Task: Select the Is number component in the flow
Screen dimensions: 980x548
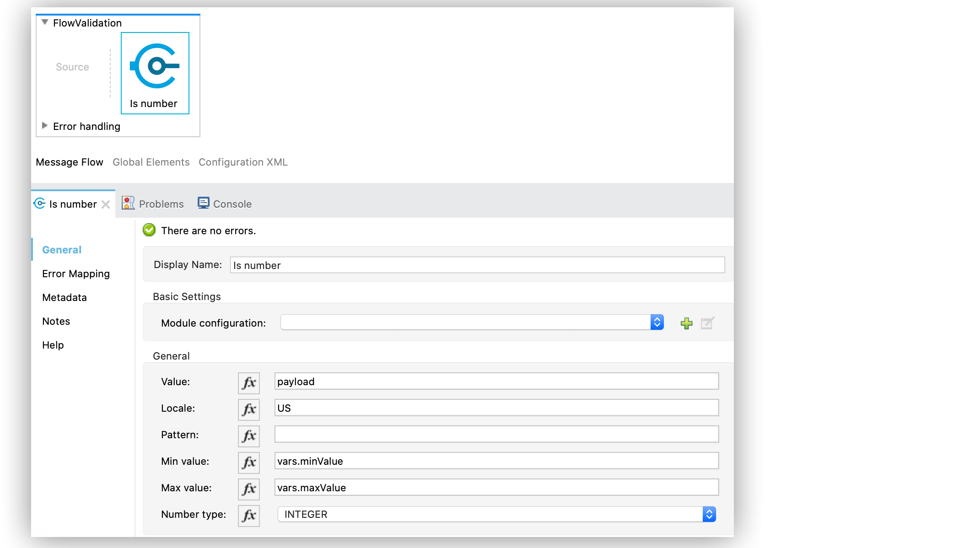Action: pos(155,73)
